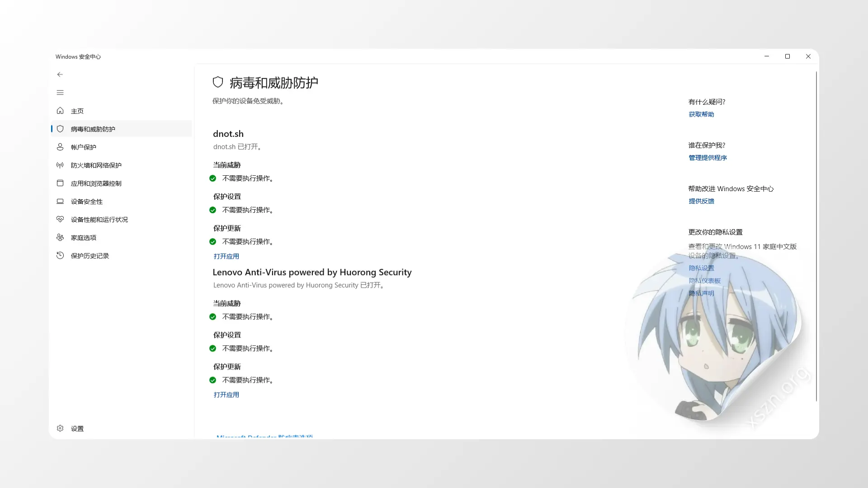
Task: Open 设备性能和运行状况 page
Action: [122, 219]
